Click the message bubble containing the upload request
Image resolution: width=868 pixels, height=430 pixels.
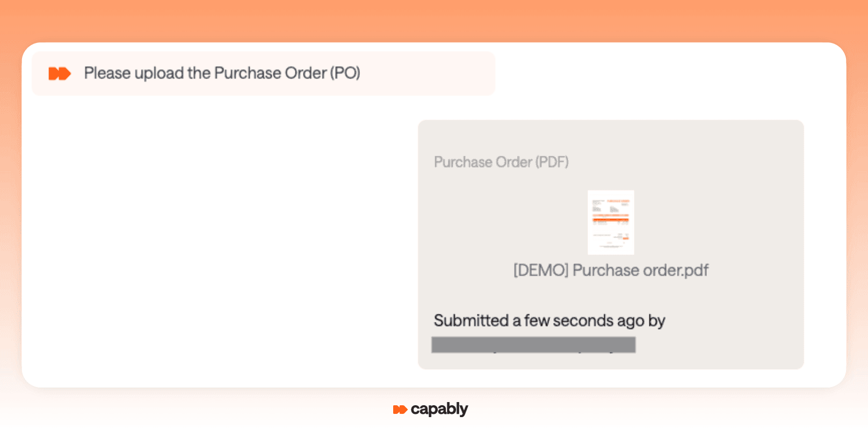(263, 74)
